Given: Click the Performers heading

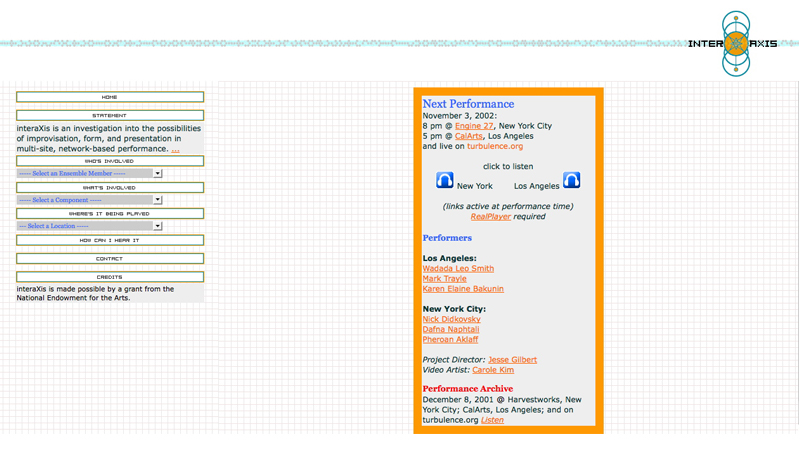Looking at the screenshot, I should (x=447, y=238).
